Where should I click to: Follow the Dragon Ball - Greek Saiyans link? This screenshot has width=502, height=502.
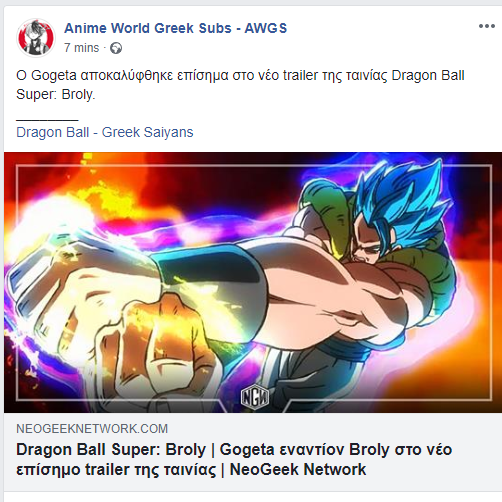pyautogui.click(x=105, y=132)
